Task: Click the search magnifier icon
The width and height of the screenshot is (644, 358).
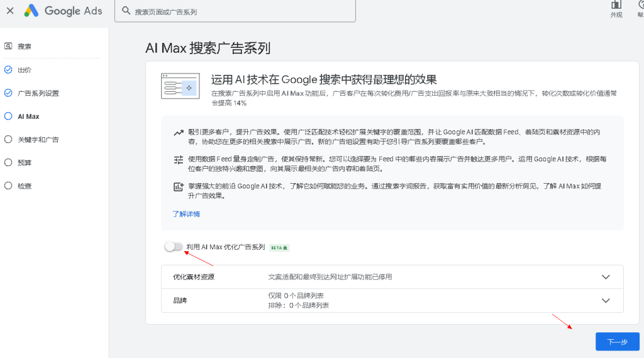Action: point(126,11)
